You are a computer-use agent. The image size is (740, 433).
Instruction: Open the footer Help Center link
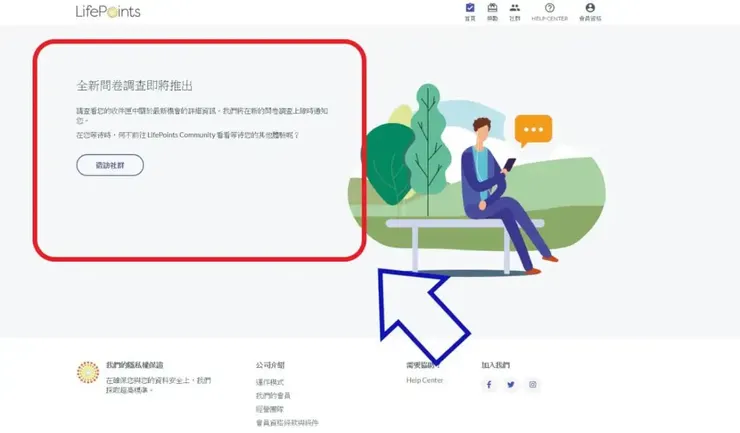[425, 380]
